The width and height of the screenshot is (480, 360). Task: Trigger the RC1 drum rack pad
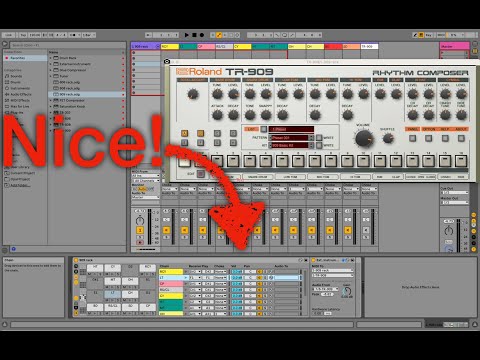147,268
